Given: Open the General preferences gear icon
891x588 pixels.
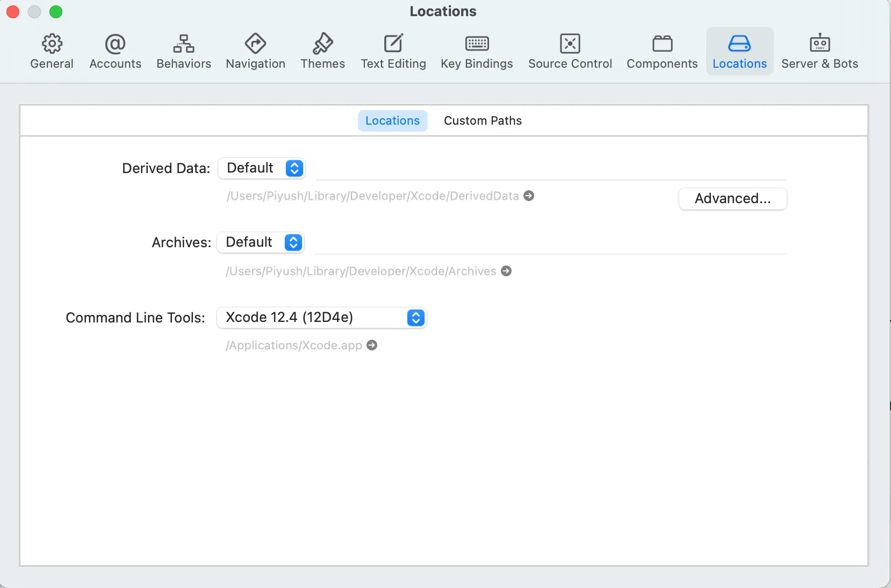Looking at the screenshot, I should pos(52,44).
